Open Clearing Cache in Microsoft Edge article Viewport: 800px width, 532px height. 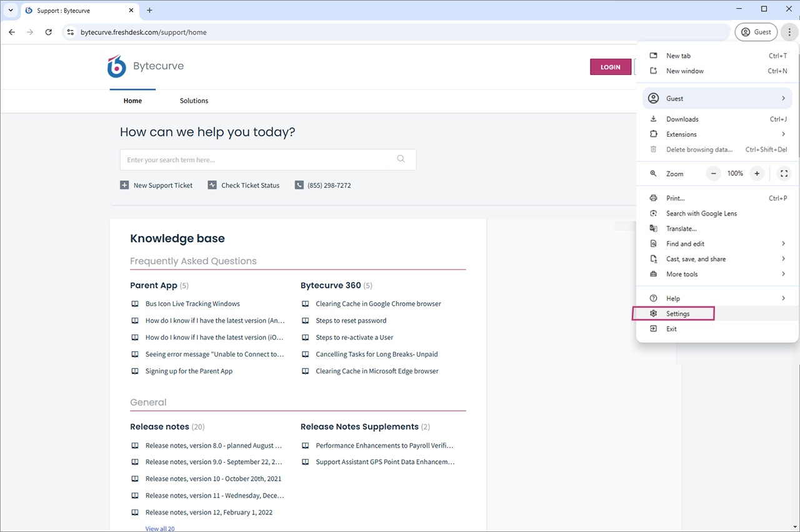[377, 371]
